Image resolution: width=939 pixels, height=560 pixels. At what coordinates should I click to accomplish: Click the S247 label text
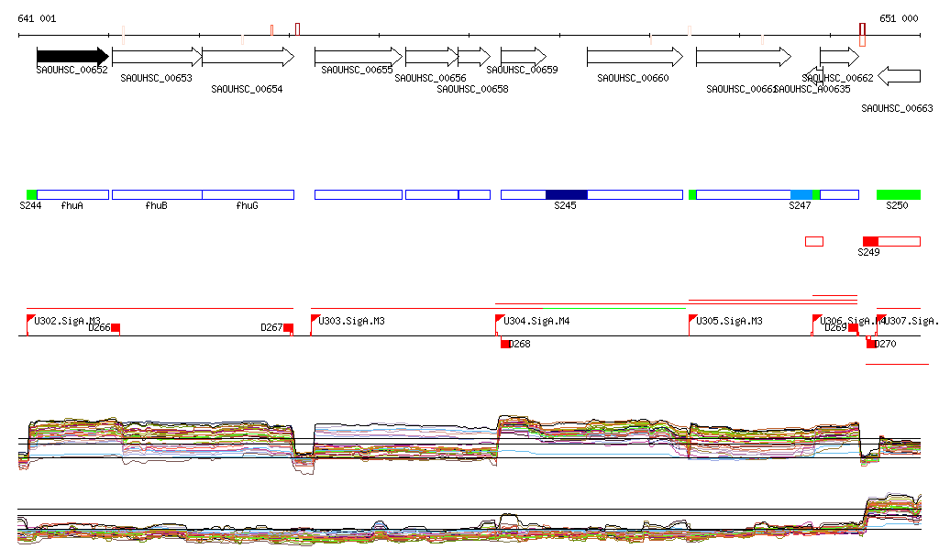[x=800, y=206]
